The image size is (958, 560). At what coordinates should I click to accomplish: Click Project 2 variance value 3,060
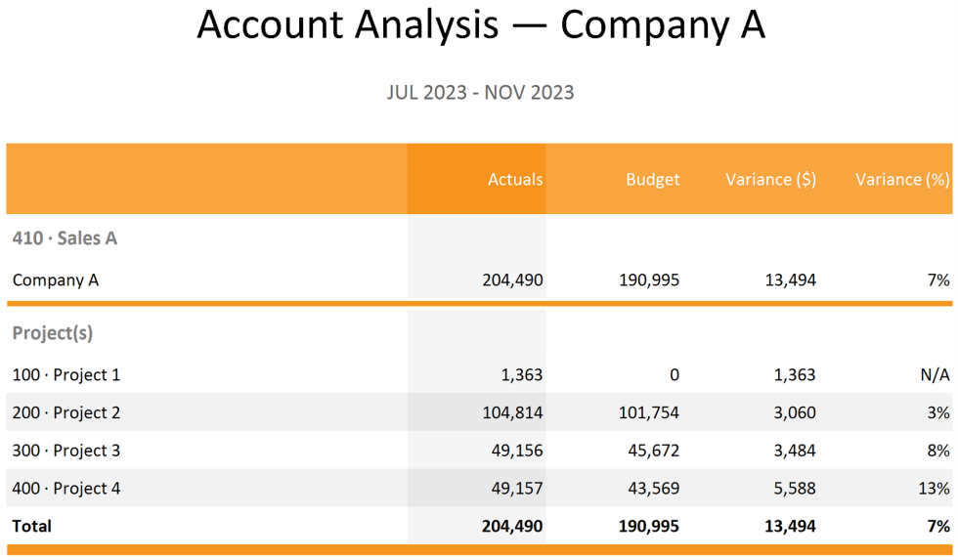click(794, 412)
